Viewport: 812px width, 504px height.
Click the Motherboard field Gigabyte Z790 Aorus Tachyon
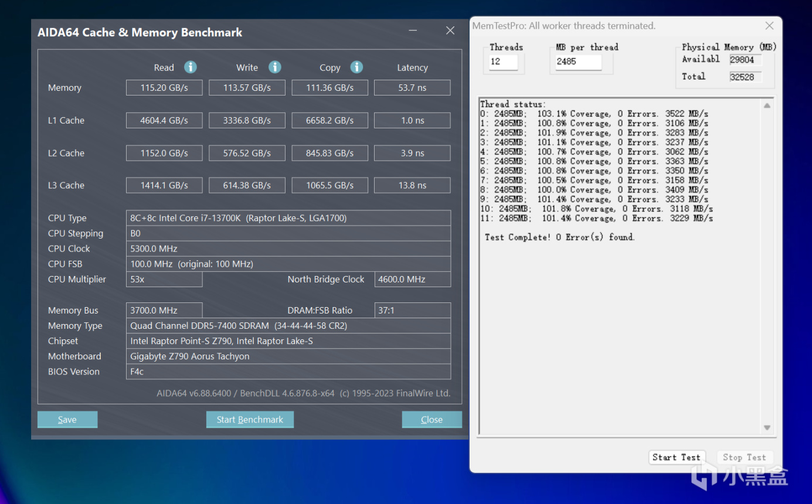pos(288,356)
